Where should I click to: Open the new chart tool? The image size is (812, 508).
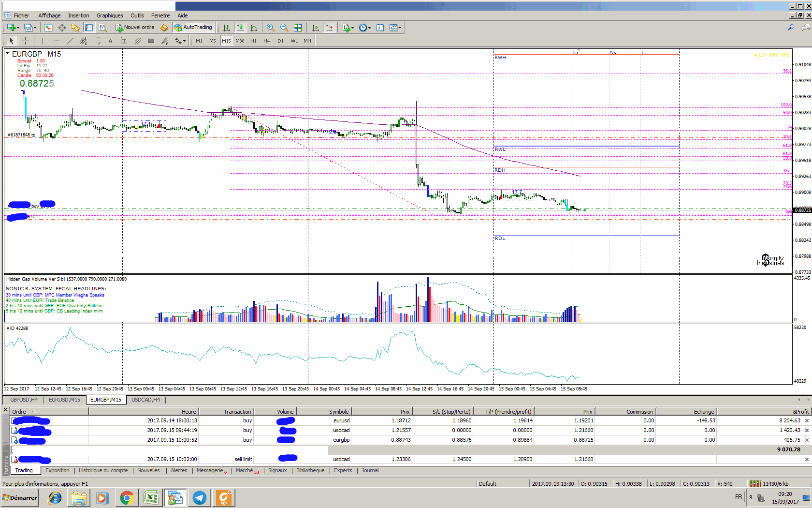(11, 28)
